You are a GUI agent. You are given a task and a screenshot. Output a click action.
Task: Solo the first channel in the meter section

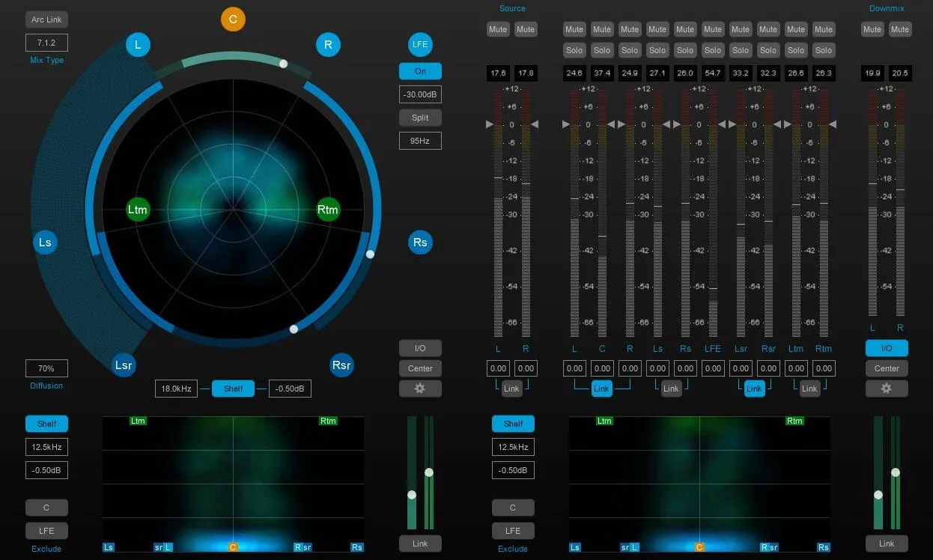coord(574,50)
